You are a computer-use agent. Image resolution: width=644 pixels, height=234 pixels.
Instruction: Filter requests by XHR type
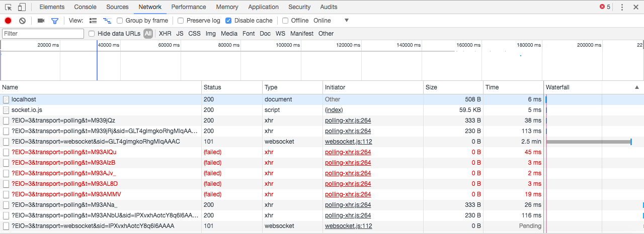(x=165, y=34)
